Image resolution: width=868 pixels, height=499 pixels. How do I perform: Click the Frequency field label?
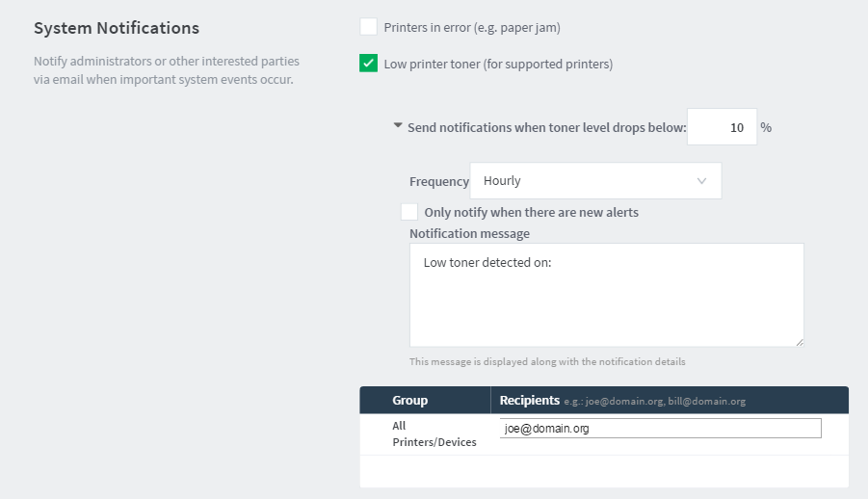tap(439, 182)
